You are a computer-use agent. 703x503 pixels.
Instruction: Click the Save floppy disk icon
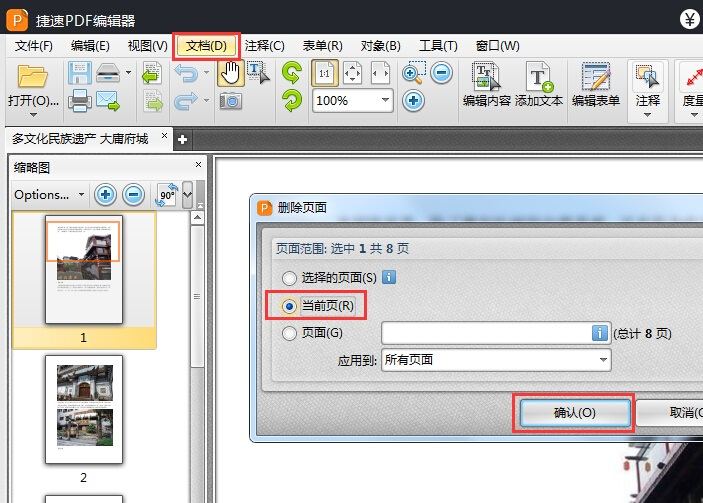coord(80,73)
